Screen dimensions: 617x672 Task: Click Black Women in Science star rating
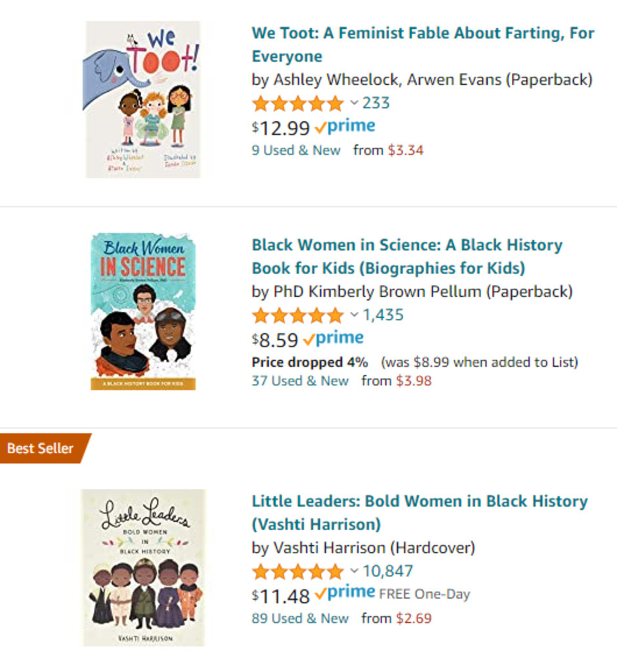coord(297,316)
